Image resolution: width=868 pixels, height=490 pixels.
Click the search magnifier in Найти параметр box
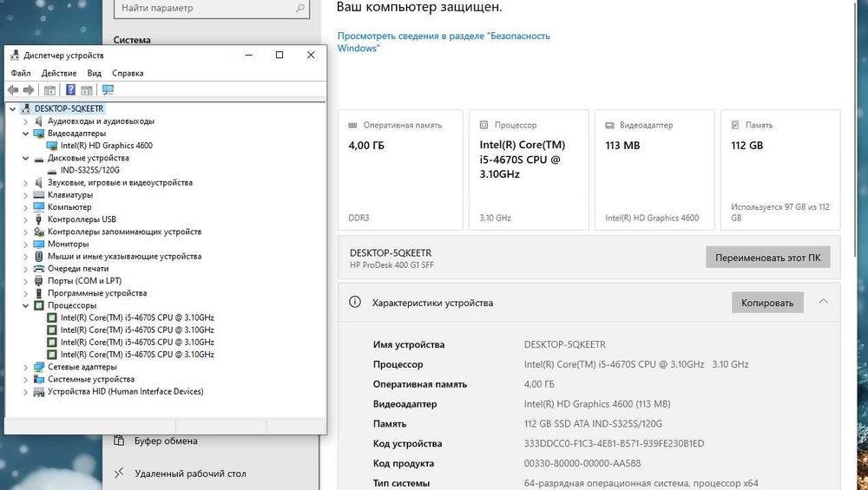pos(300,9)
